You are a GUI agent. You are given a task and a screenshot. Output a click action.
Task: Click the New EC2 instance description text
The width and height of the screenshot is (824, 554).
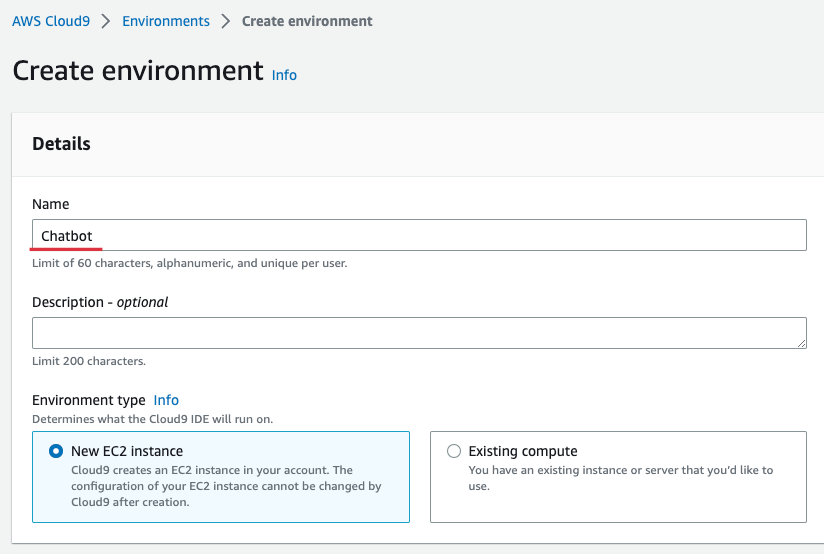[226, 486]
